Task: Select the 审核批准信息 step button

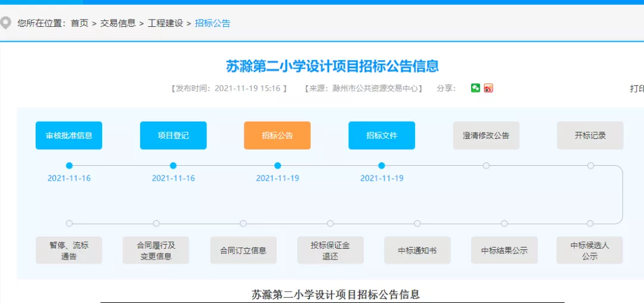Action: 69,135
